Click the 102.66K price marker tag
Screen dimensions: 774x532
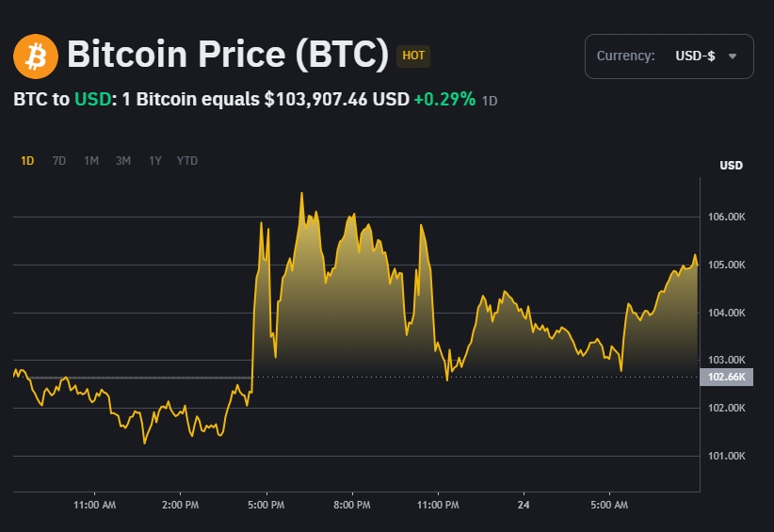[727, 378]
